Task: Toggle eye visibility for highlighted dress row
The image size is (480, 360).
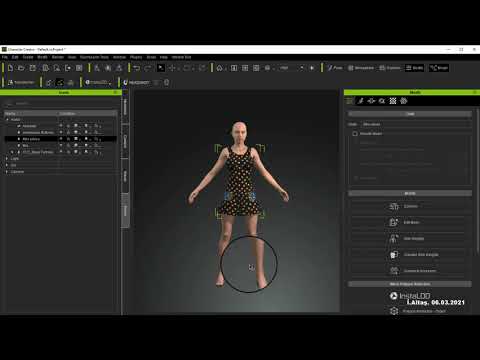Action: tap(61, 139)
